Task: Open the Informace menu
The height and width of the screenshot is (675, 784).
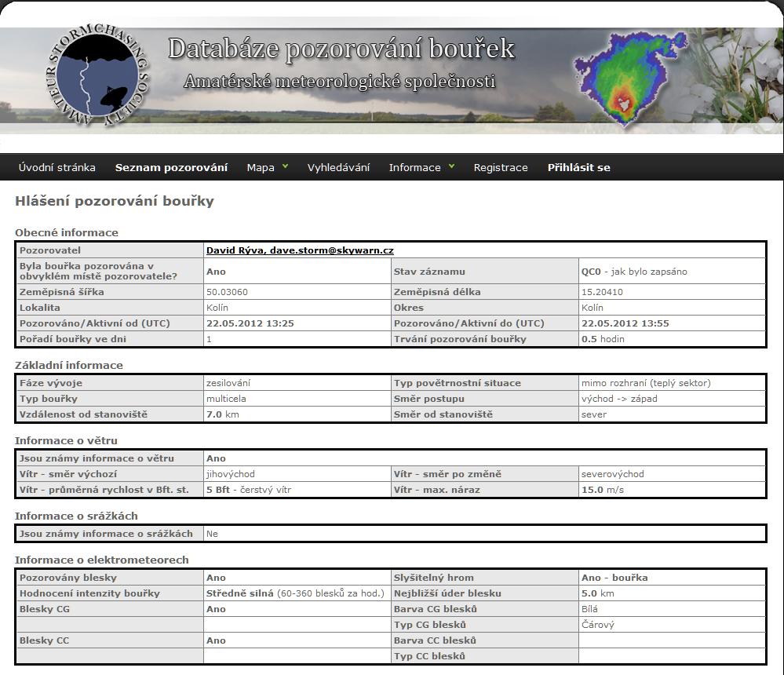Action: click(x=415, y=167)
